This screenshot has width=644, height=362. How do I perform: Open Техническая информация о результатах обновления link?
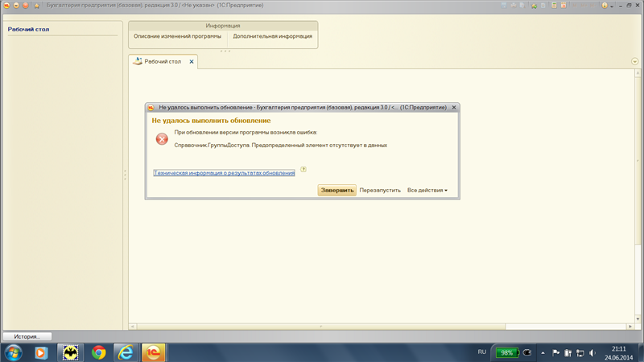click(x=224, y=173)
